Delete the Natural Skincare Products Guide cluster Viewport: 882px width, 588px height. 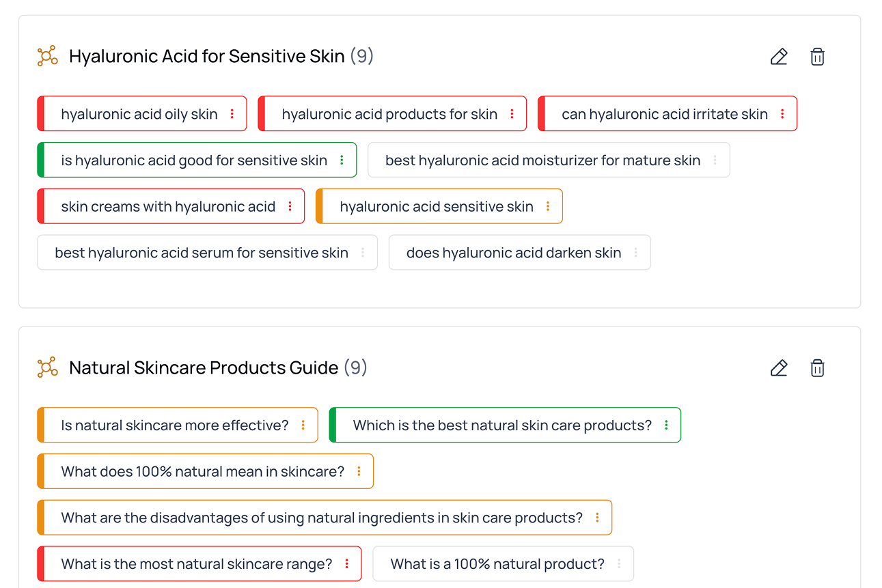tap(817, 368)
